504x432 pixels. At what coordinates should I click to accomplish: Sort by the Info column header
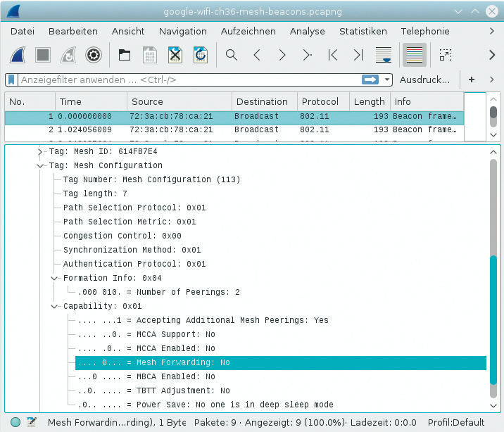click(427, 101)
